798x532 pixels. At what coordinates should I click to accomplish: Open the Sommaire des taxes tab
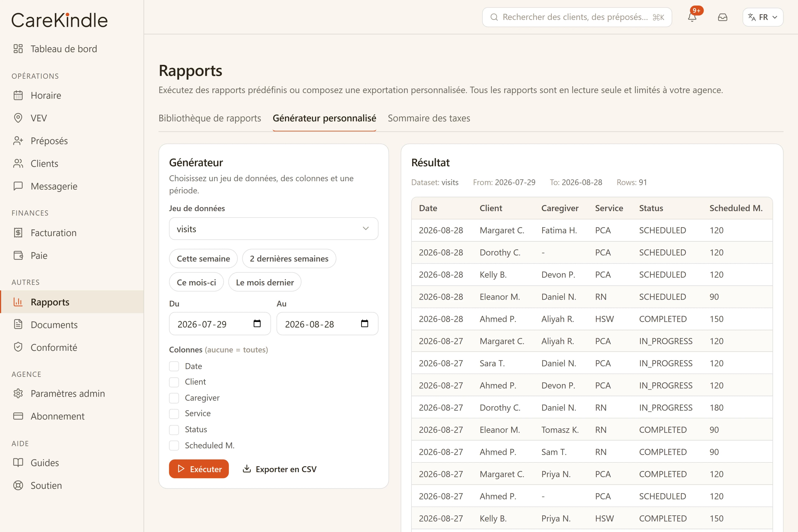pos(429,118)
